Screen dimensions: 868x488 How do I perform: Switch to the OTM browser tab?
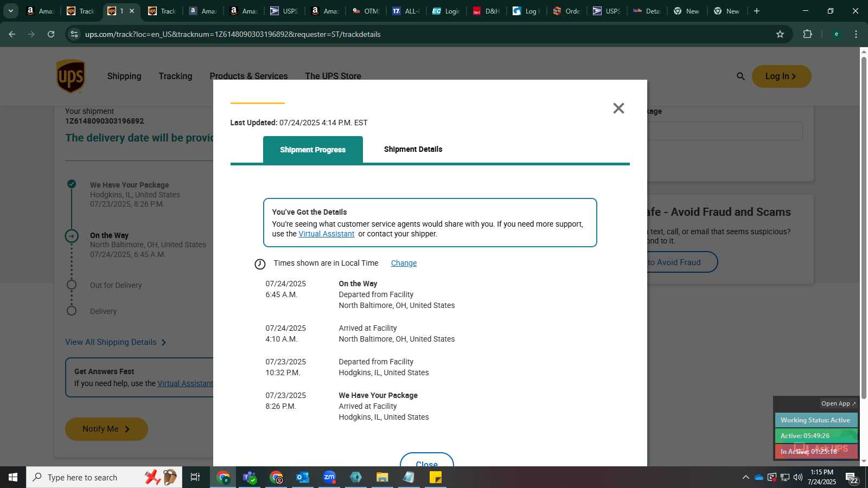[366, 11]
